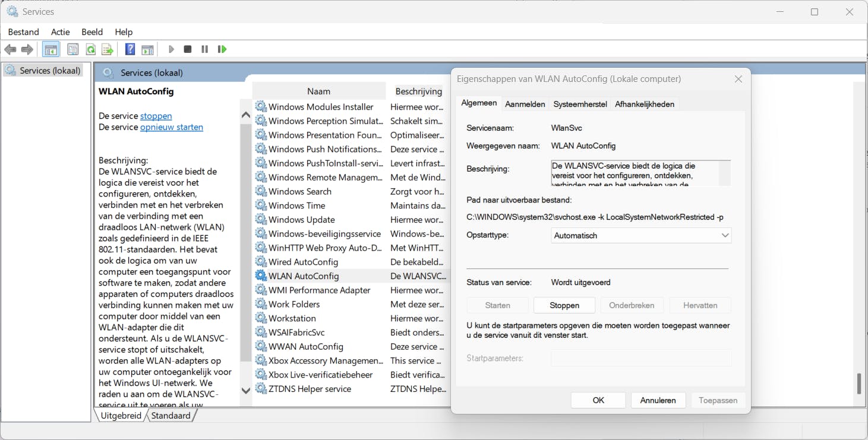Select the gear icon beside WWAN AutoConfig
The image size is (868, 440).
pos(261,347)
